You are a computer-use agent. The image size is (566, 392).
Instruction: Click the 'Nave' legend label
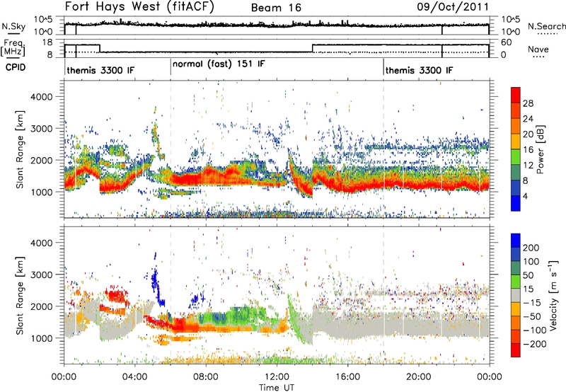pos(538,49)
